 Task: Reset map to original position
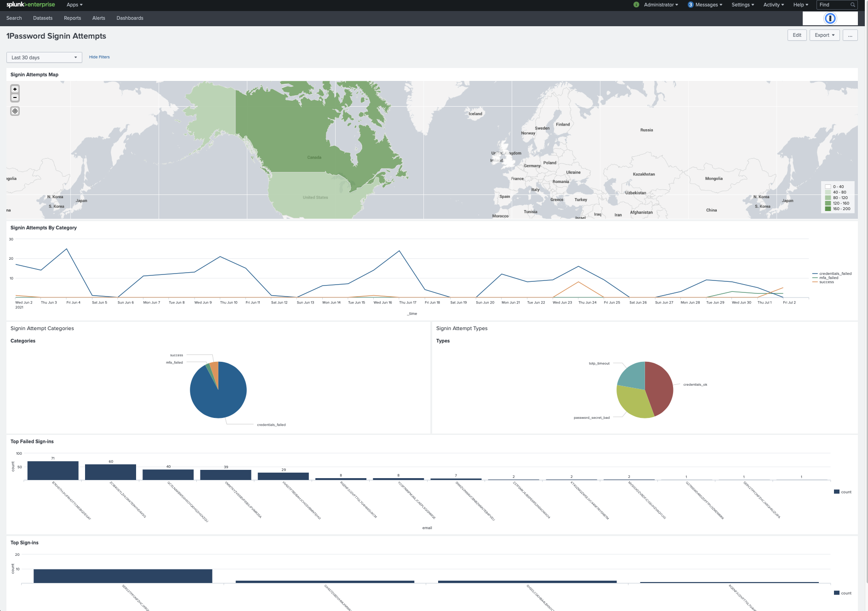[15, 111]
